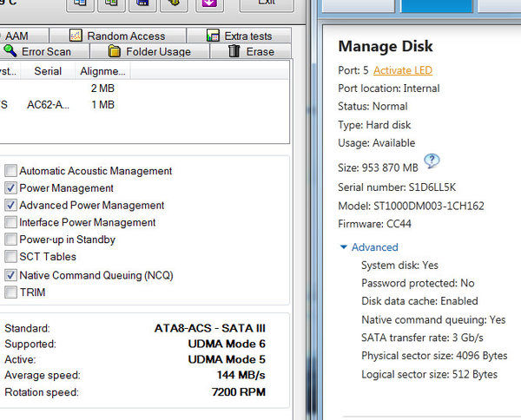Check the TRIM checkbox
The height and width of the screenshot is (420, 521).
pyautogui.click(x=10, y=292)
